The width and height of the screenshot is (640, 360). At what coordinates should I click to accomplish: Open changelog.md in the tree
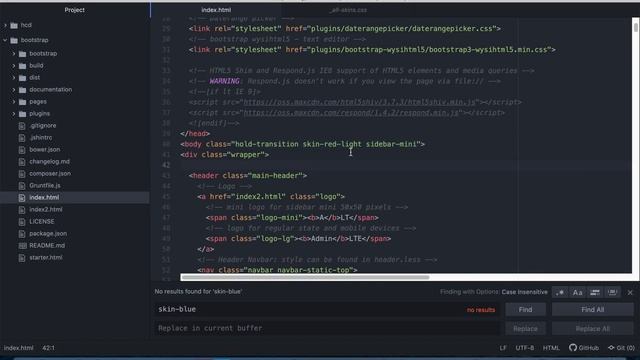[49, 161]
